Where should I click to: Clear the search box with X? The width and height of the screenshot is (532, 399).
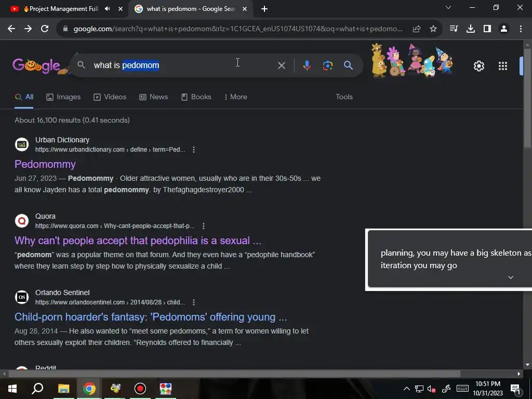point(281,65)
